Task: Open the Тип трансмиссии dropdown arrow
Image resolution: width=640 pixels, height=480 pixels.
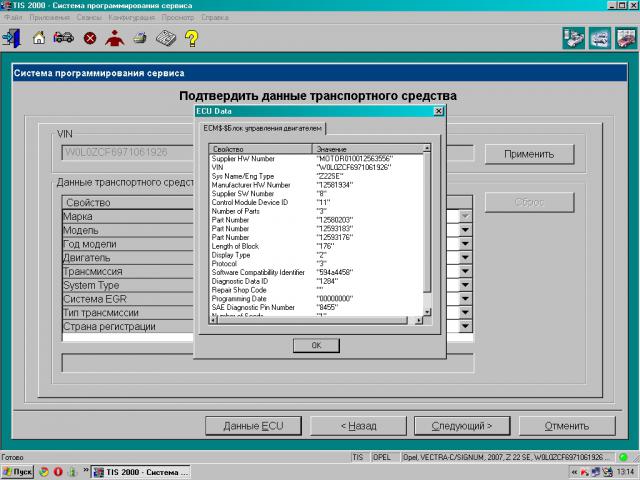Action: click(x=465, y=313)
